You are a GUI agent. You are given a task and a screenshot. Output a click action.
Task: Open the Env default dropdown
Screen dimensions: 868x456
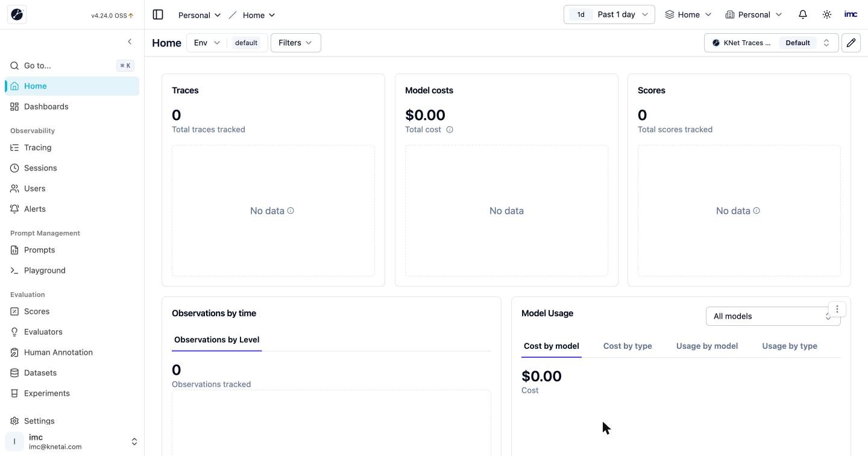tap(227, 43)
